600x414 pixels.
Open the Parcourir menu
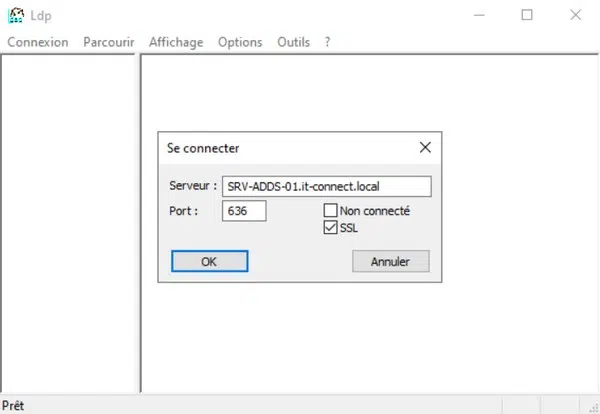click(x=109, y=42)
